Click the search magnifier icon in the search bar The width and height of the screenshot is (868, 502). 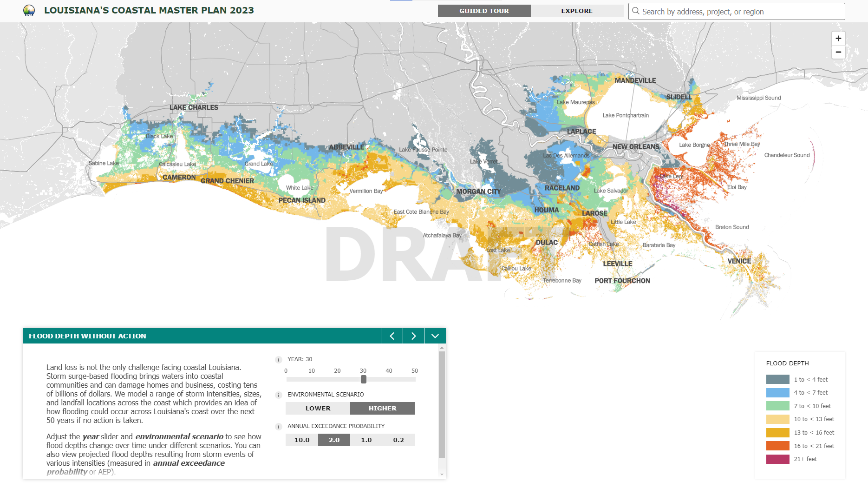(635, 11)
